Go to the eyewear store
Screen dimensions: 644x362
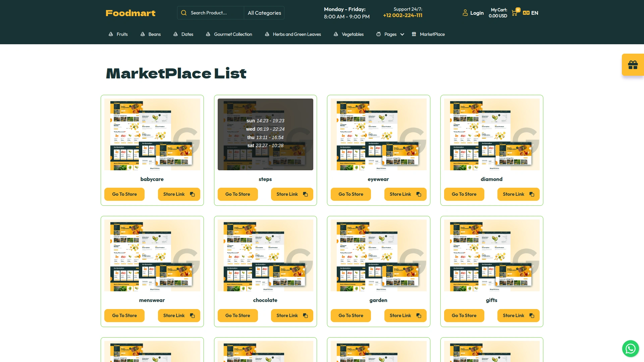click(x=351, y=194)
